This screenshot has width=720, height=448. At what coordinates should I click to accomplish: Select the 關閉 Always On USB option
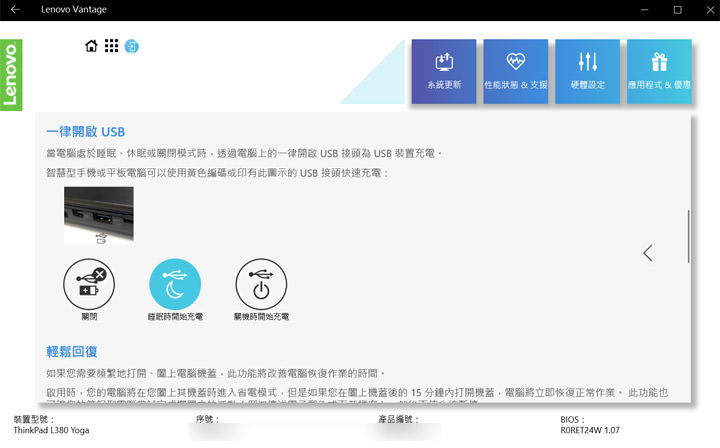89,283
